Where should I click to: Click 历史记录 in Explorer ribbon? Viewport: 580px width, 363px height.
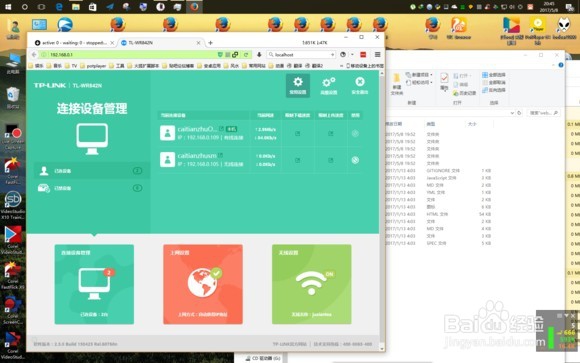[x=464, y=93]
